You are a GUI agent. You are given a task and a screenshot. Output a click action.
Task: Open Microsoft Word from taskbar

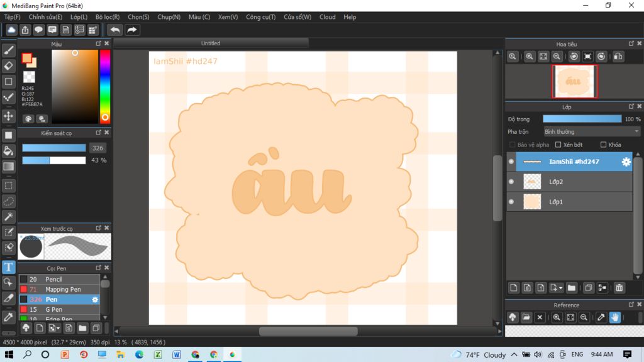(177, 354)
